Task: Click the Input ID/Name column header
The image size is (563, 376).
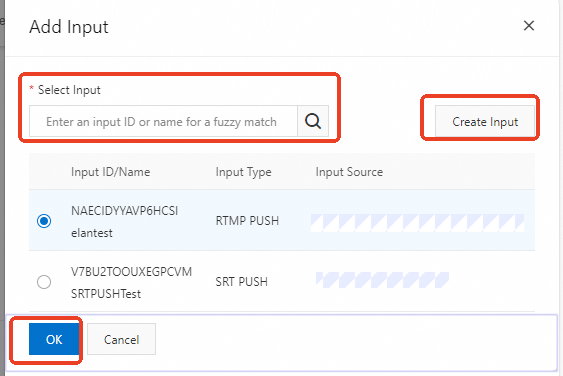Action: [x=111, y=172]
